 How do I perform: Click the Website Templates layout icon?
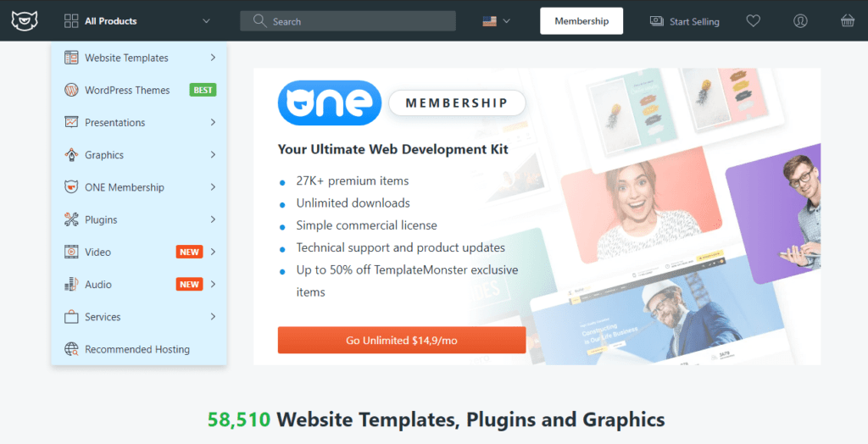point(71,58)
